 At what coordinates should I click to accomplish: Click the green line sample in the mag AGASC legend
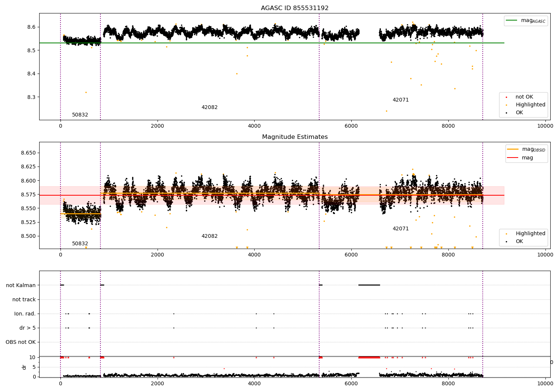[511, 21]
